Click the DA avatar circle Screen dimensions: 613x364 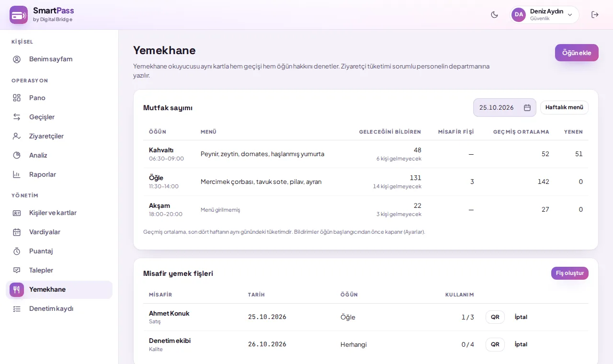519,15
